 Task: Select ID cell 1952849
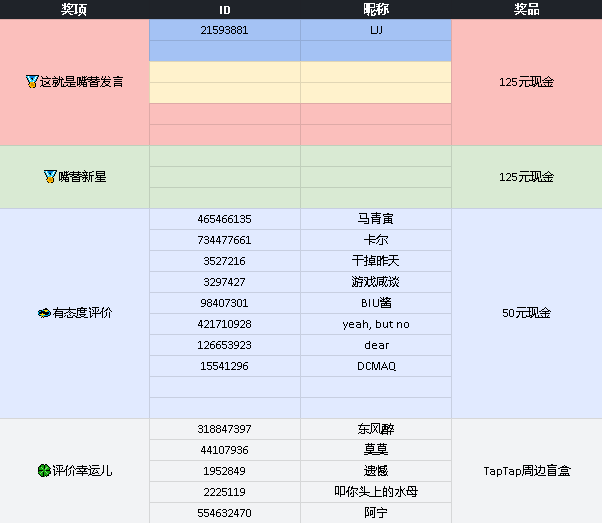coord(225,471)
